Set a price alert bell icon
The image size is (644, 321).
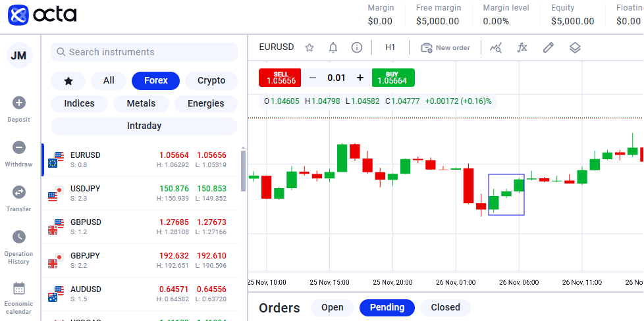click(x=333, y=47)
